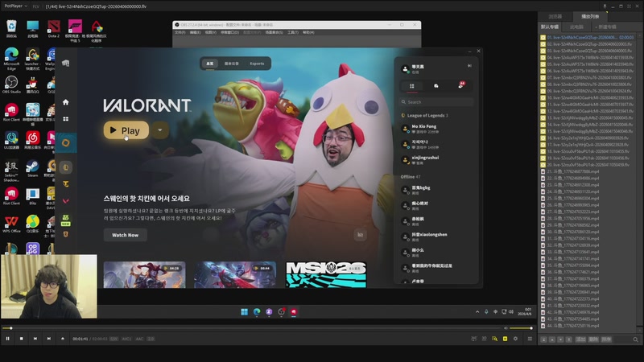Screen dimensions: 644x362
Task: Select playlist item 01 currently playing
Action: pyautogui.click(x=588, y=37)
